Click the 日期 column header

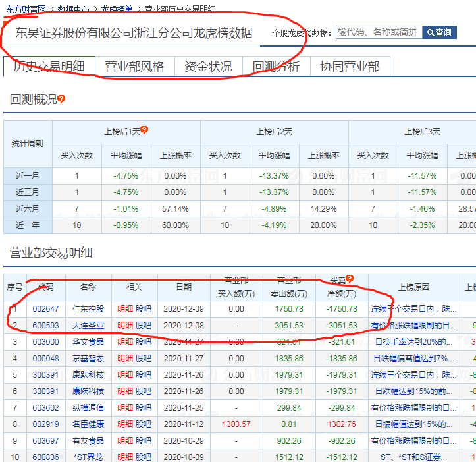click(x=184, y=287)
